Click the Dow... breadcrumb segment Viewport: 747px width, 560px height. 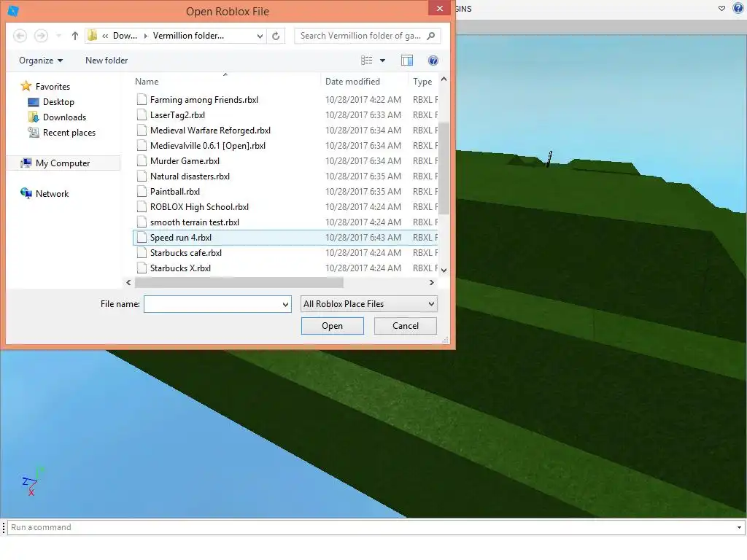125,36
